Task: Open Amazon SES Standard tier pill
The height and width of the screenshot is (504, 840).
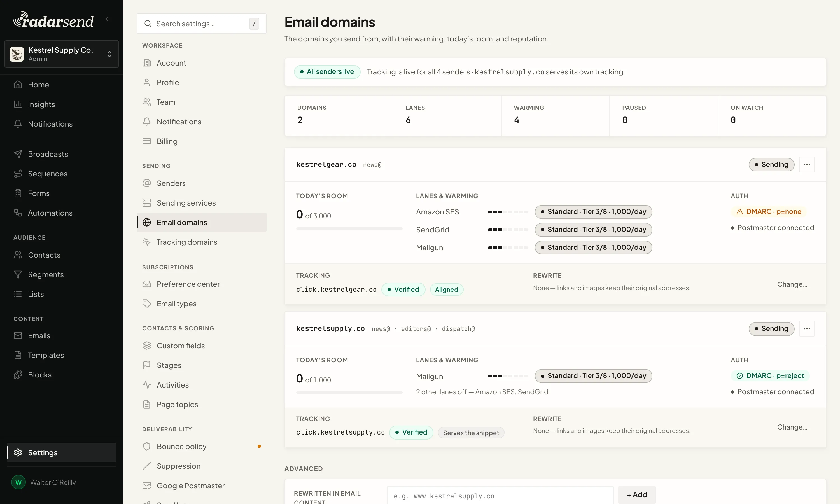Action: pyautogui.click(x=593, y=212)
